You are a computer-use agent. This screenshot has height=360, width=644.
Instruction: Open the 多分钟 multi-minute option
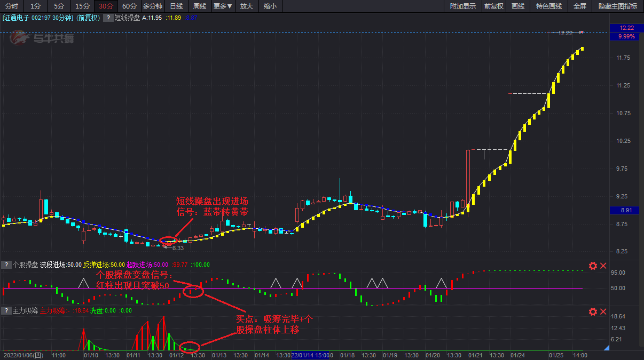click(x=152, y=6)
